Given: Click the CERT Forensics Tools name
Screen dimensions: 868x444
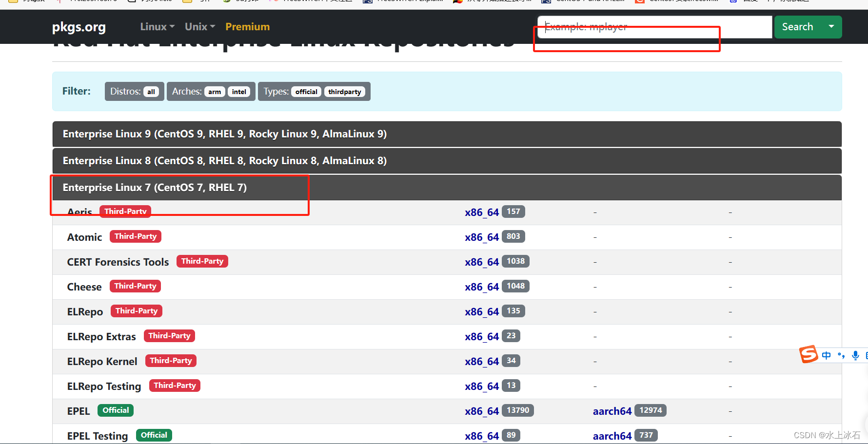Looking at the screenshot, I should click(x=118, y=262).
